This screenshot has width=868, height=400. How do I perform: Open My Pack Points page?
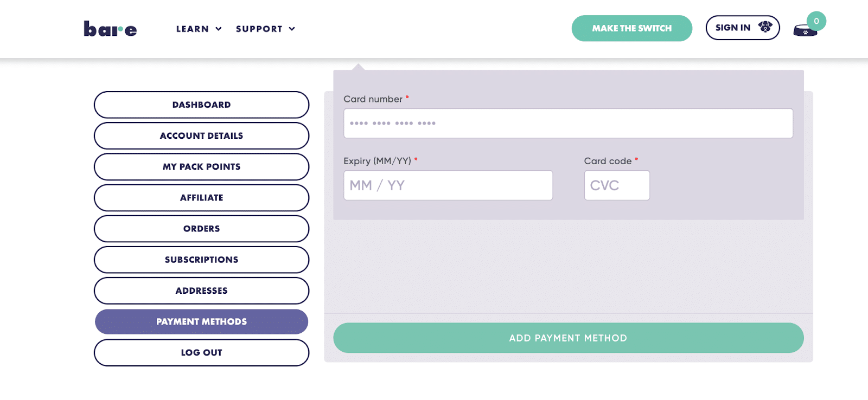point(201,166)
